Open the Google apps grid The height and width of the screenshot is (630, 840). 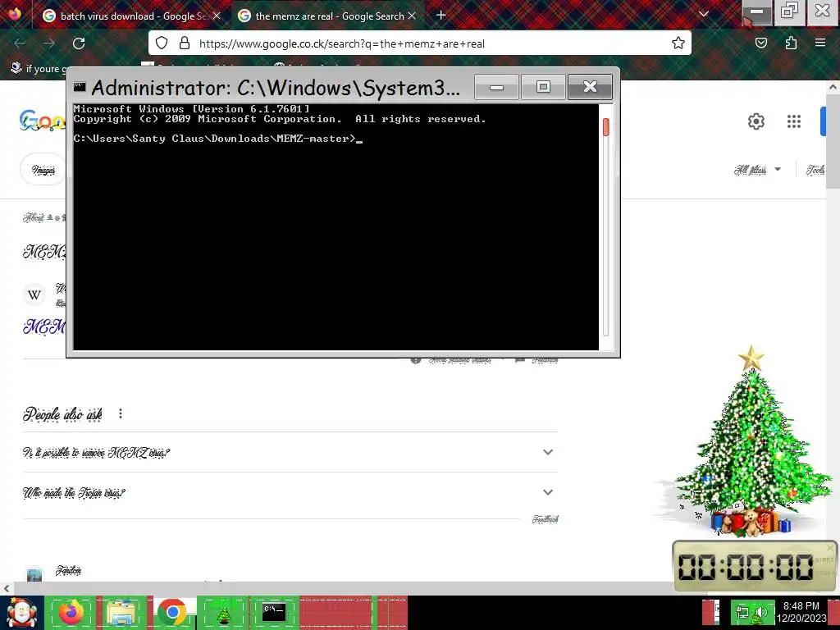(794, 121)
